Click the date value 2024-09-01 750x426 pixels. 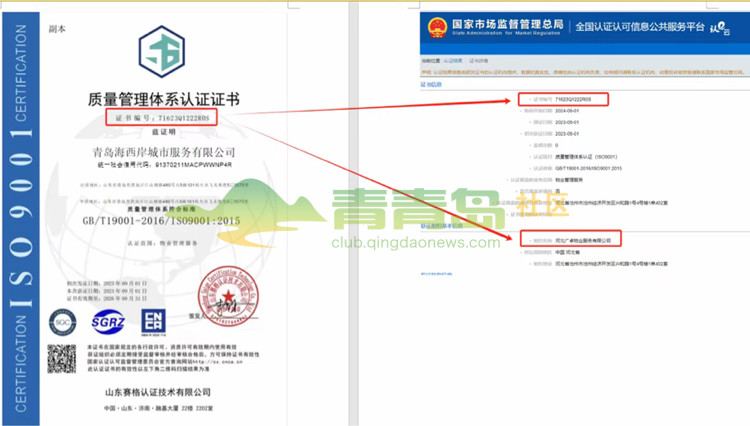click(x=567, y=110)
